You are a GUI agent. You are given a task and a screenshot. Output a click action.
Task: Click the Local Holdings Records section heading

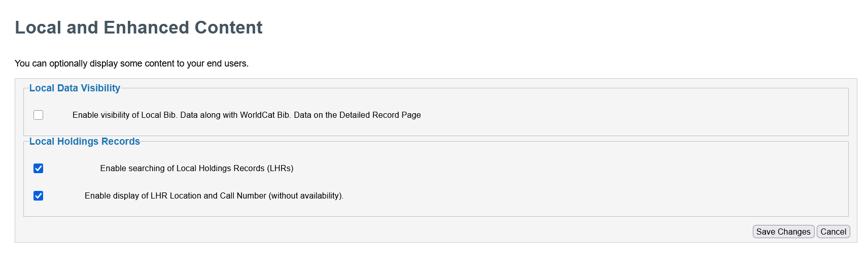point(84,141)
